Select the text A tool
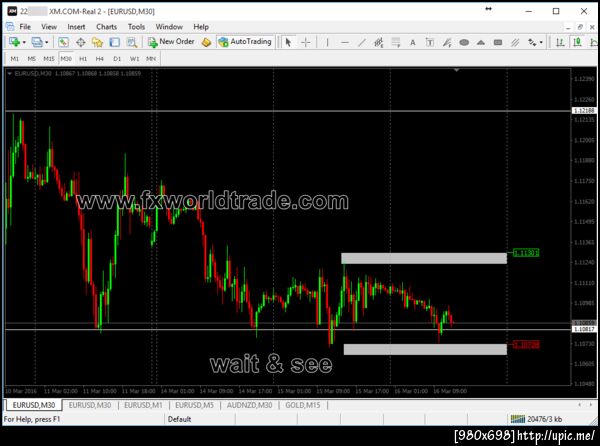Screen dimensions: 600x446 click(412, 42)
